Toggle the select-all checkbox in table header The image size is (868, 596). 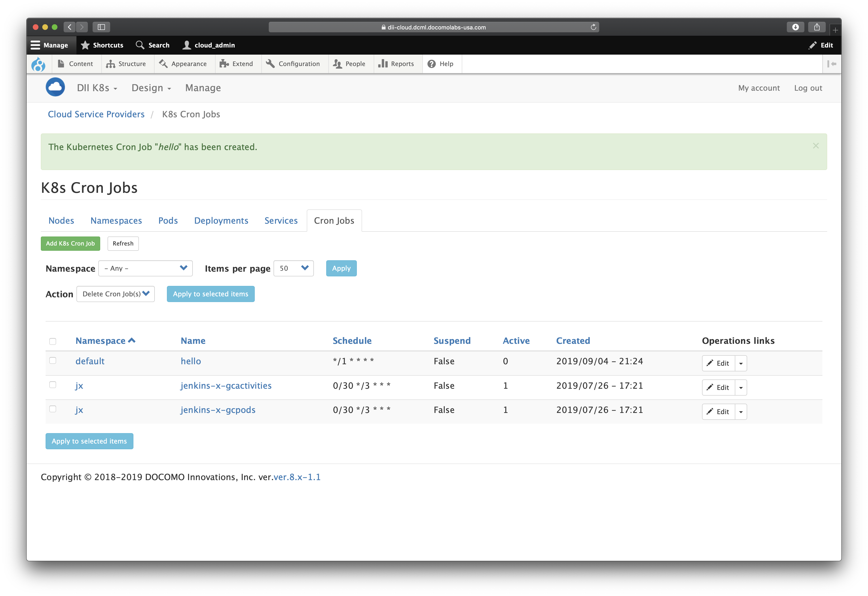click(x=53, y=341)
